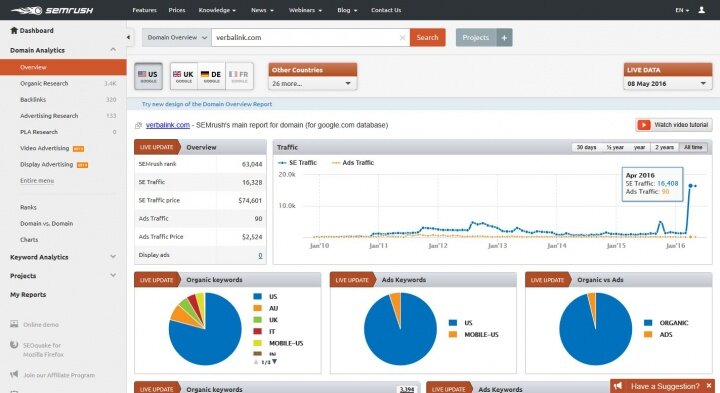
Task: Select the UK Google database flag
Action: pos(184,76)
